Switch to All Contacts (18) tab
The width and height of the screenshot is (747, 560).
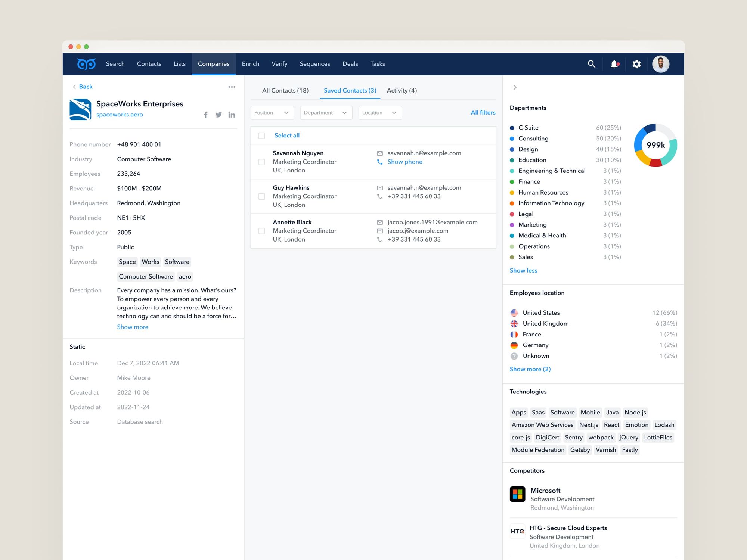tap(285, 91)
